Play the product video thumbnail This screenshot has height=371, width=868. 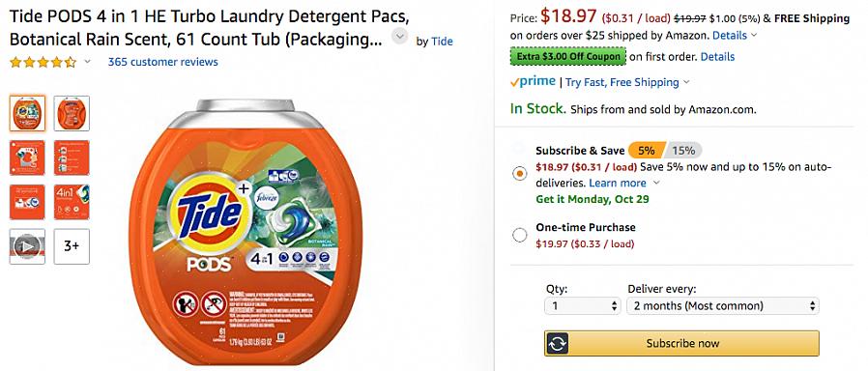tap(27, 246)
